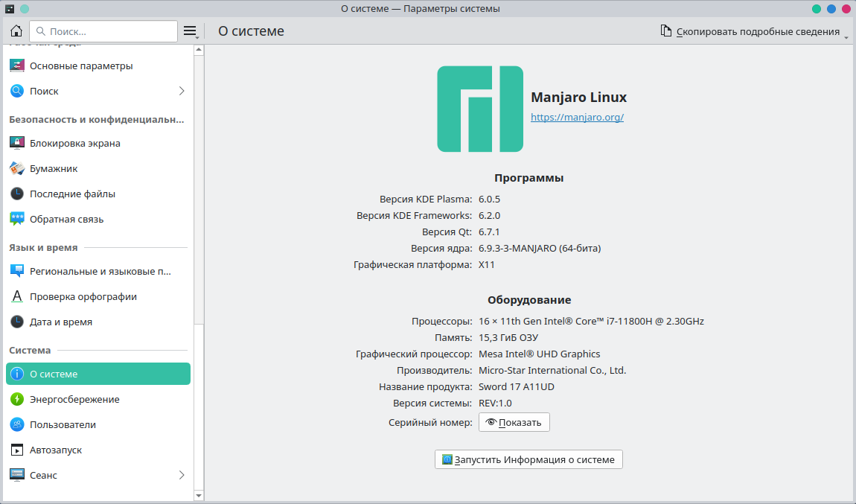The height and width of the screenshot is (504, 856).
Task: Open Энергосбережение power icon
Action: tap(17, 399)
